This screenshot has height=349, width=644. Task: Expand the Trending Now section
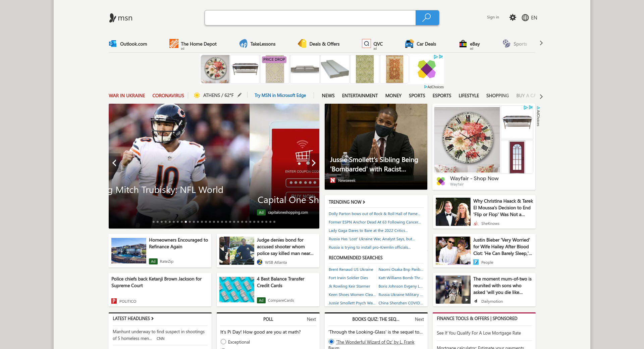(347, 202)
